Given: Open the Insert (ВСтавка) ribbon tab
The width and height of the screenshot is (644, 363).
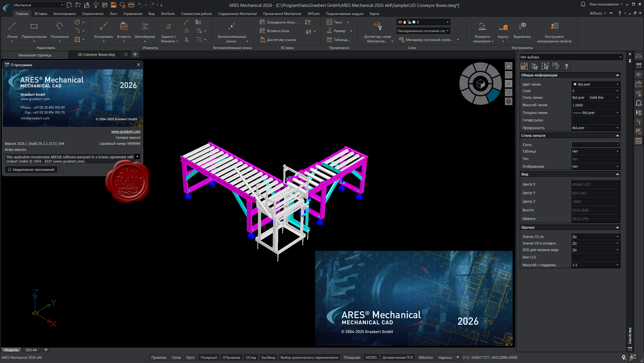Looking at the screenshot, I should (x=41, y=13).
